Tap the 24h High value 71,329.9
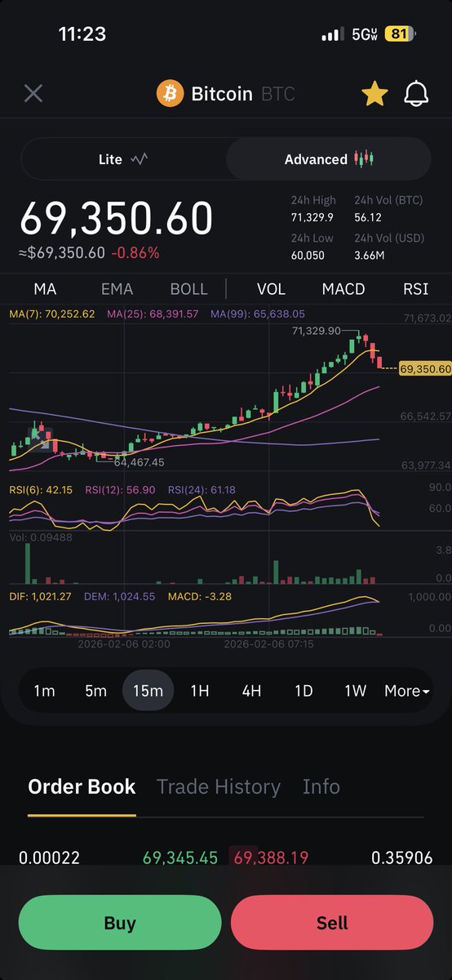 click(312, 216)
